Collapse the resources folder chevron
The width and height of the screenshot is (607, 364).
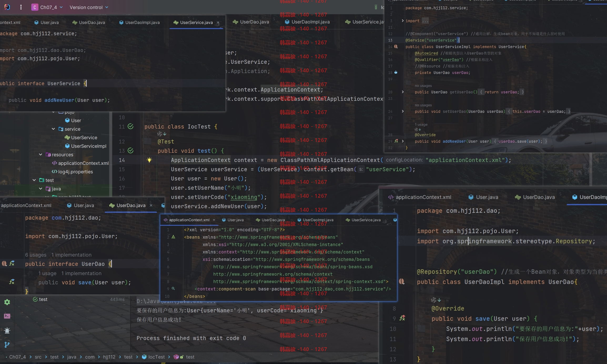pyautogui.click(x=41, y=155)
